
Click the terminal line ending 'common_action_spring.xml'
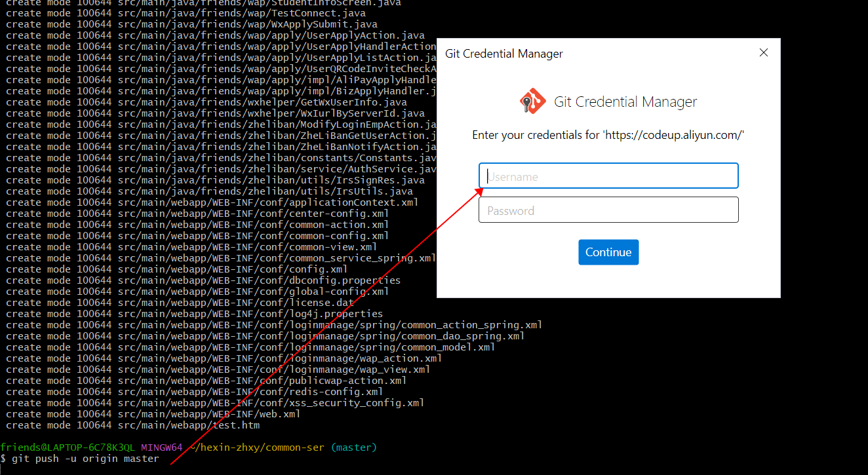click(x=274, y=325)
